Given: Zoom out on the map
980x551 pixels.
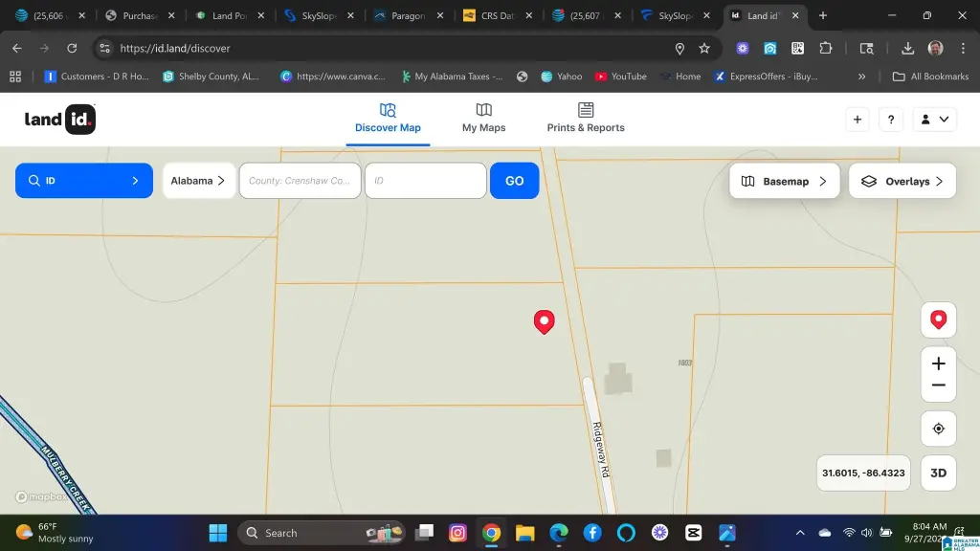Looking at the screenshot, I should click(x=938, y=386).
